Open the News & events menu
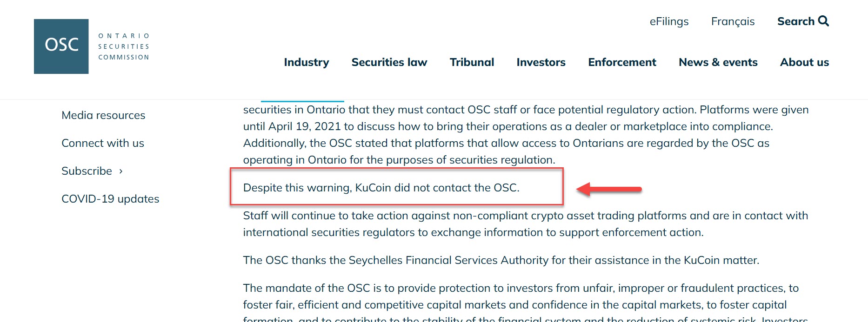 (x=718, y=62)
